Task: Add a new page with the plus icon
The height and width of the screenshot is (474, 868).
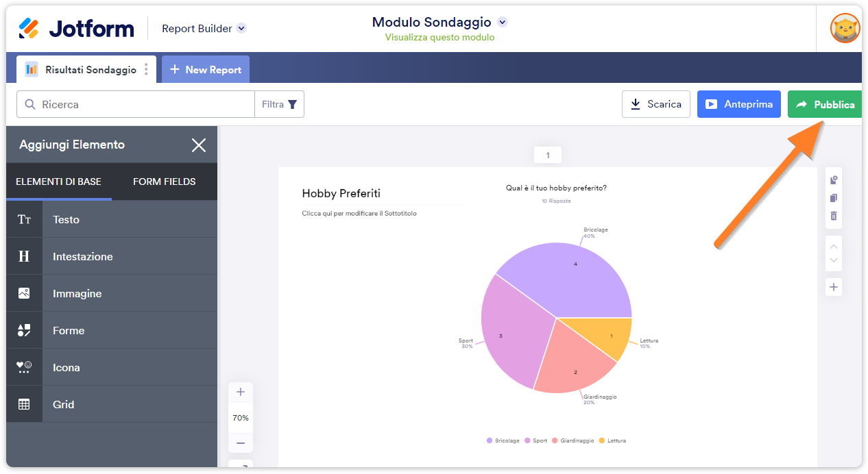Action: [x=834, y=287]
